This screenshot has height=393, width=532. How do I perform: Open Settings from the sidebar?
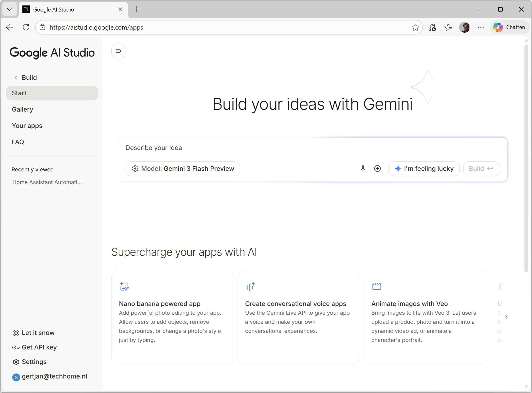click(x=30, y=362)
